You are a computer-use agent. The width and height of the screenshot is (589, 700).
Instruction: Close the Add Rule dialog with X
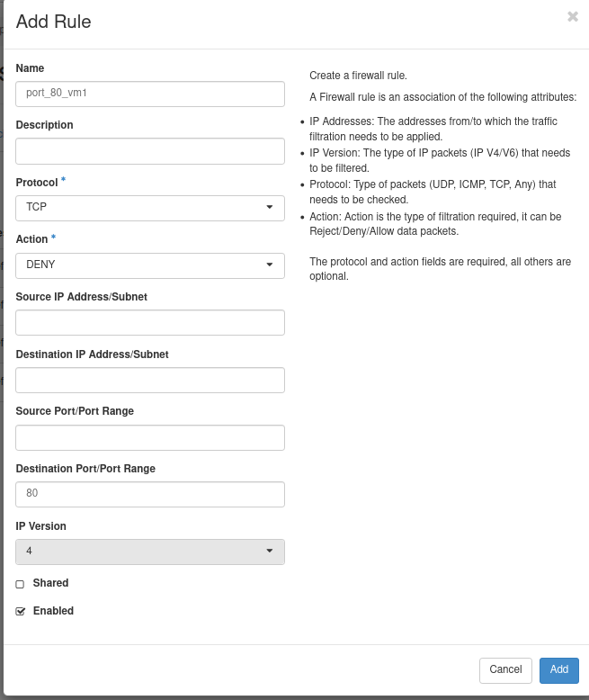(573, 17)
